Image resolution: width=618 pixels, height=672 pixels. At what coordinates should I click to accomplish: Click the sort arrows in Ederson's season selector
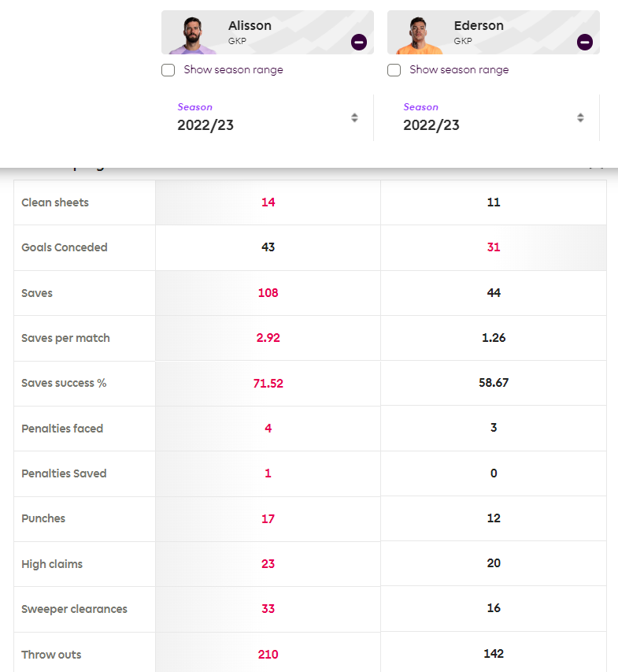coord(580,117)
